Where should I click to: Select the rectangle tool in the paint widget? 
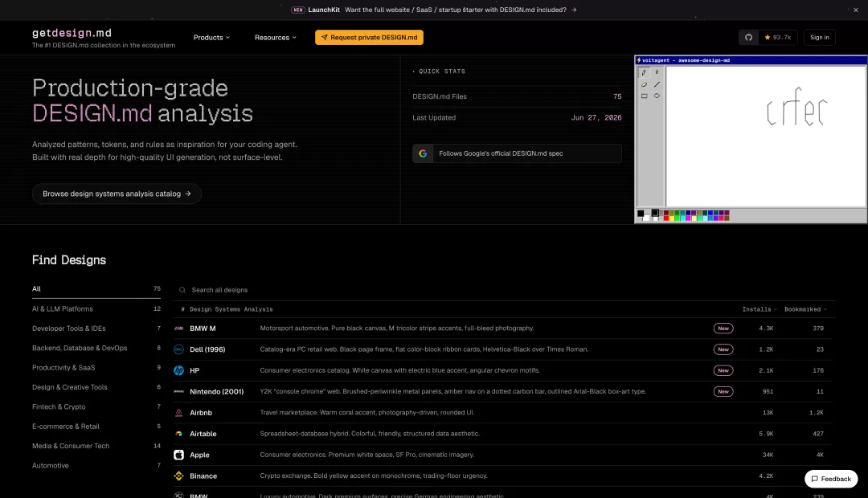tap(644, 96)
